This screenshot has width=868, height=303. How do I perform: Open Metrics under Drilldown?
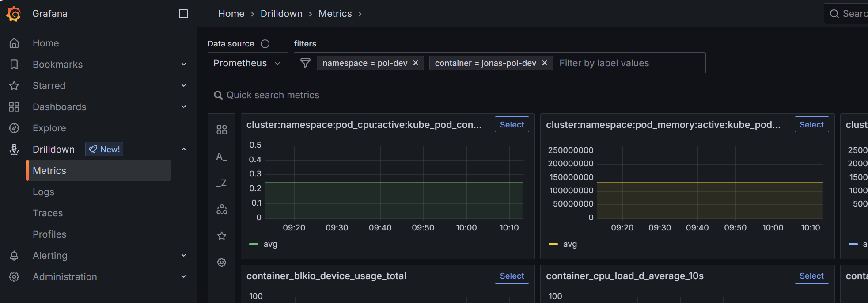(x=99, y=171)
